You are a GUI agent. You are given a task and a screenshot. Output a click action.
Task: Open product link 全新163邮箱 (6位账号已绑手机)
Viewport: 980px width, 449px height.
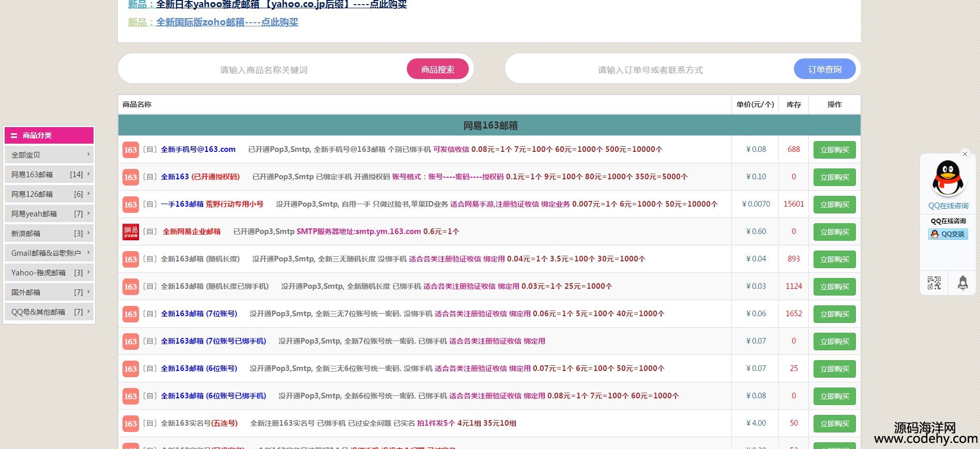click(x=213, y=396)
